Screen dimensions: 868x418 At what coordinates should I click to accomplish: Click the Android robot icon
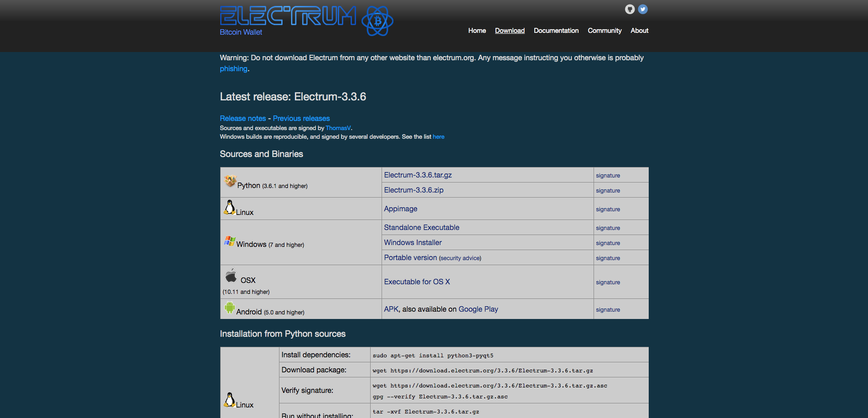point(230,308)
